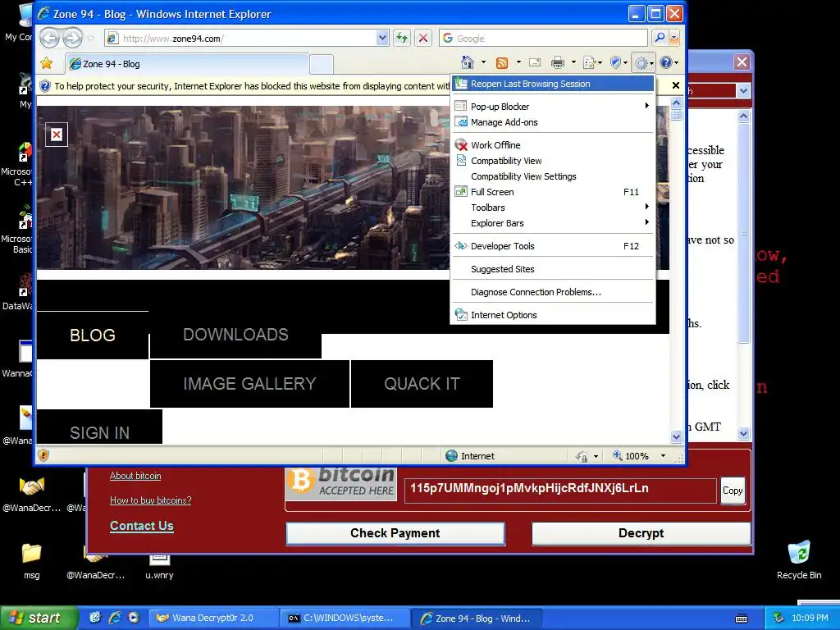The height and width of the screenshot is (630, 840).
Task: Expand the Print dropdown arrow
Action: click(x=573, y=62)
